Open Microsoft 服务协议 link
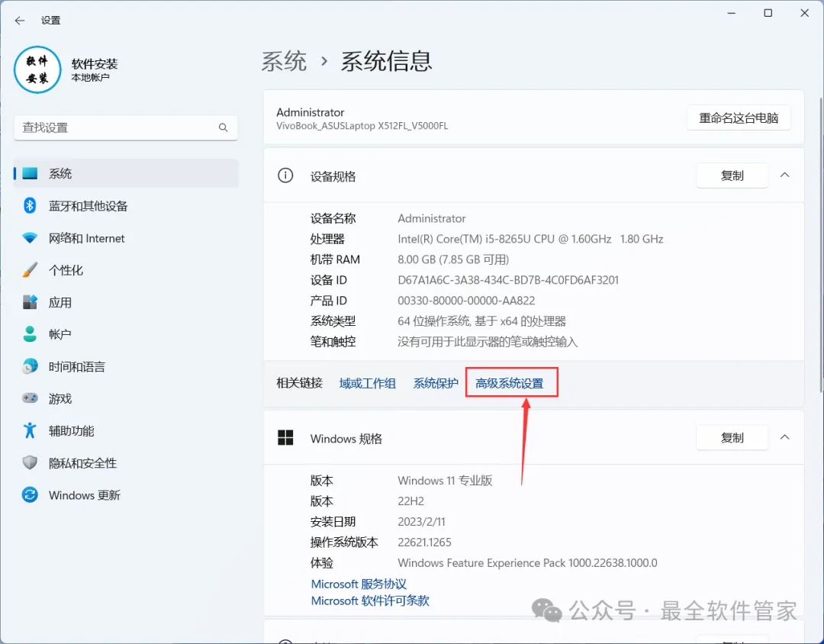 359,584
